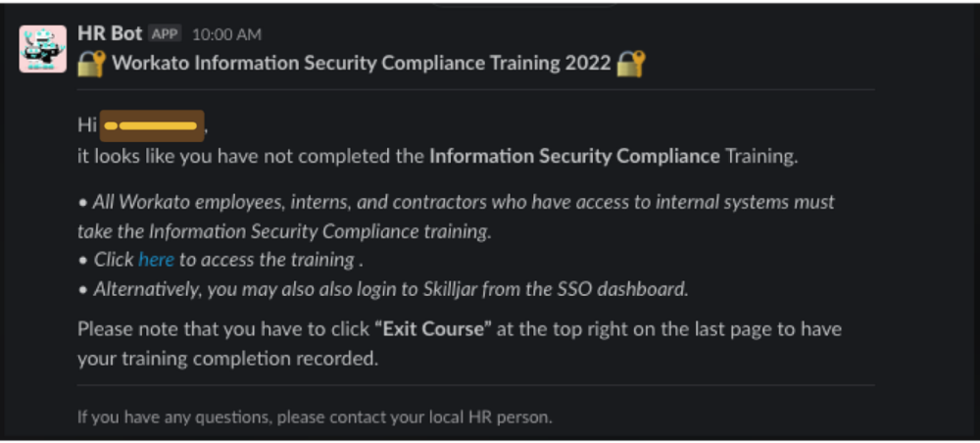Click the 'All Workato employees' bullet line
Image resolution: width=980 pixels, height=443 pixels.
point(457,203)
